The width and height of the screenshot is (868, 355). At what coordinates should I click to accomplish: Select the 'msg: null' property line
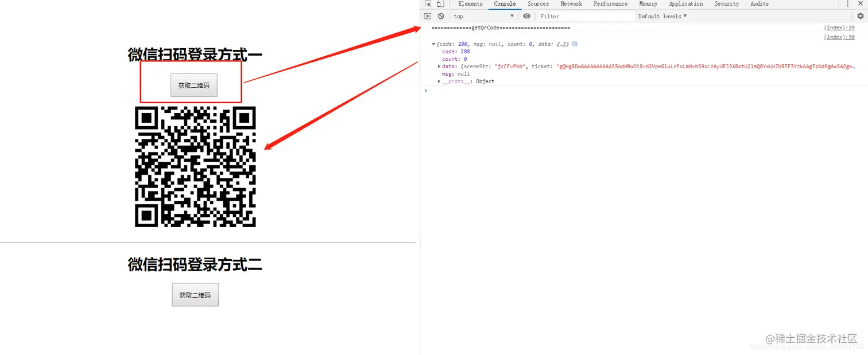click(x=456, y=74)
